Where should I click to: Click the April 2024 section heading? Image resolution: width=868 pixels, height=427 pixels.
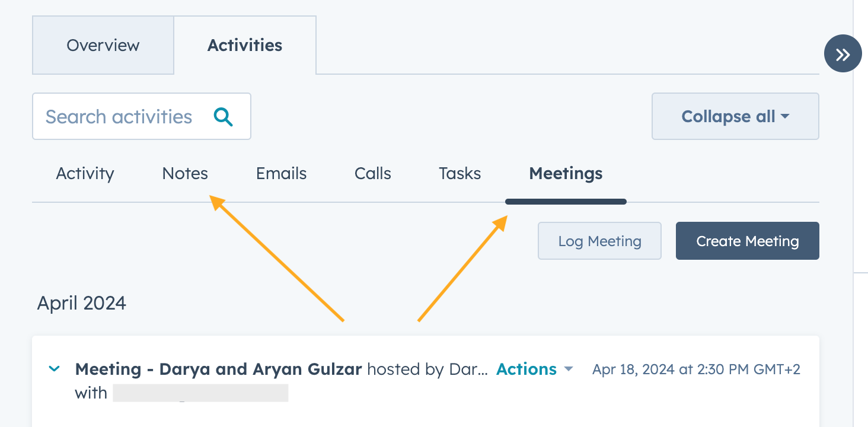(x=82, y=303)
